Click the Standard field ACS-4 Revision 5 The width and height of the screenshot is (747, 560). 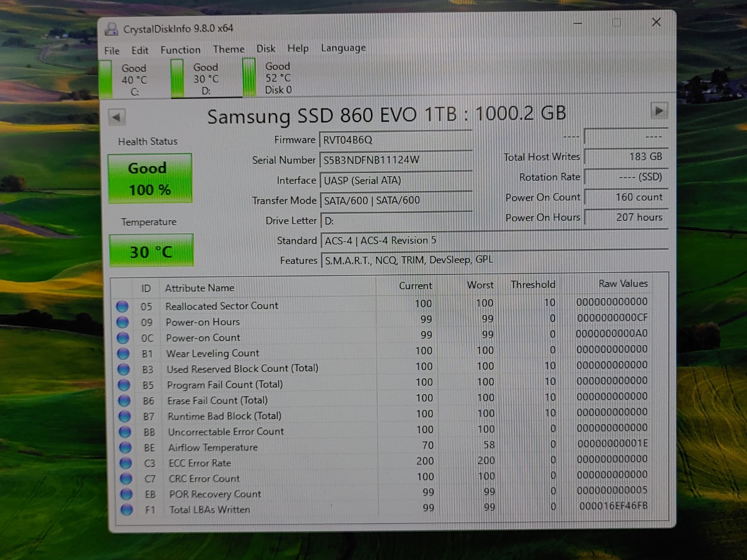494,241
